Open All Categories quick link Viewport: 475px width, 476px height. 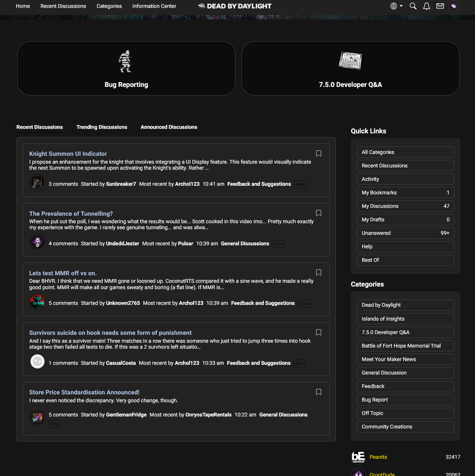406,152
